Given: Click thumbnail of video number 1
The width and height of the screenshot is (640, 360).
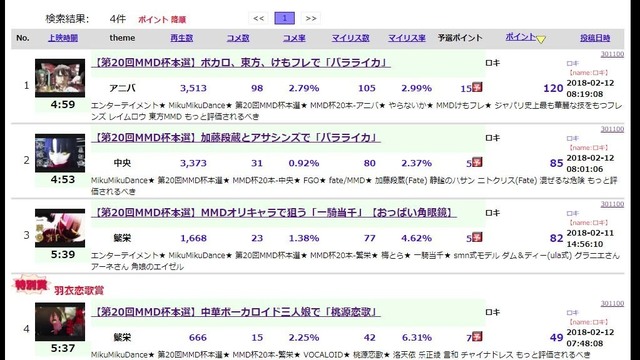Looking at the screenshot, I should [60, 78].
